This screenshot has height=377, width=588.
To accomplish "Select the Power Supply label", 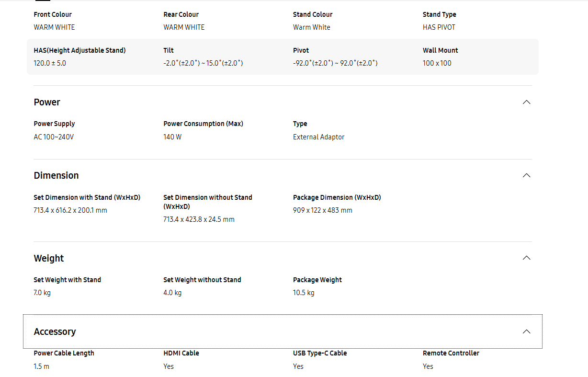I will [x=54, y=124].
